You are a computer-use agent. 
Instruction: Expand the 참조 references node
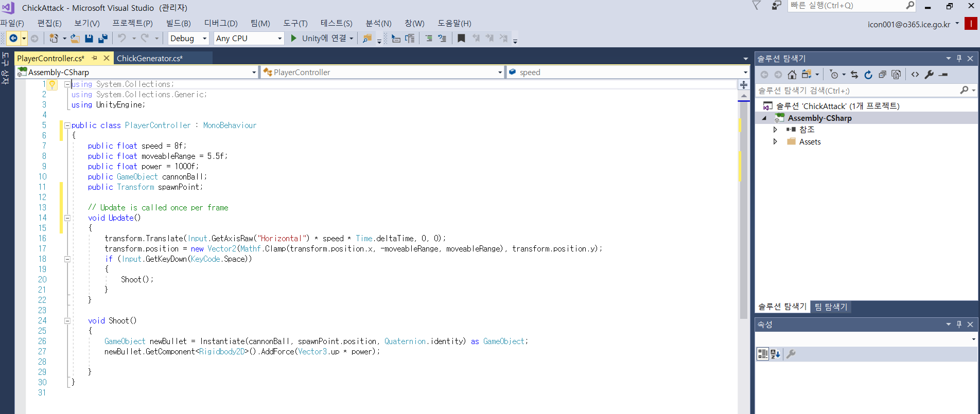(775, 130)
